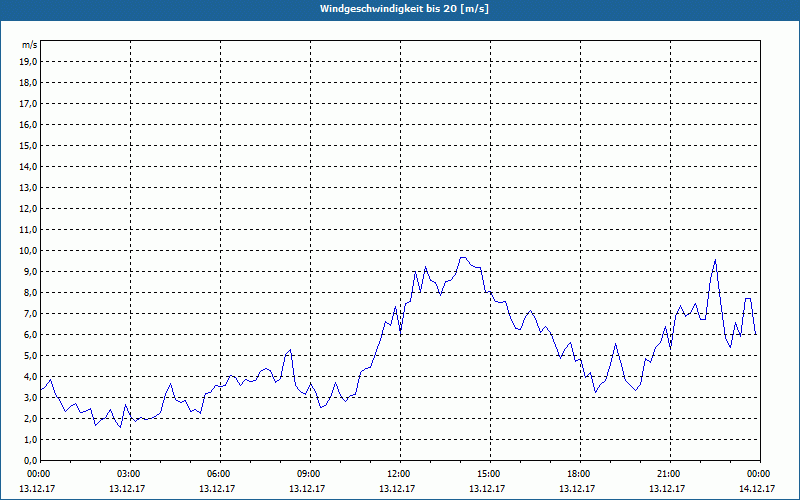Viewport: 800px width, 500px height.
Task: Click the 1,0 y-axis label
Action: point(30,439)
